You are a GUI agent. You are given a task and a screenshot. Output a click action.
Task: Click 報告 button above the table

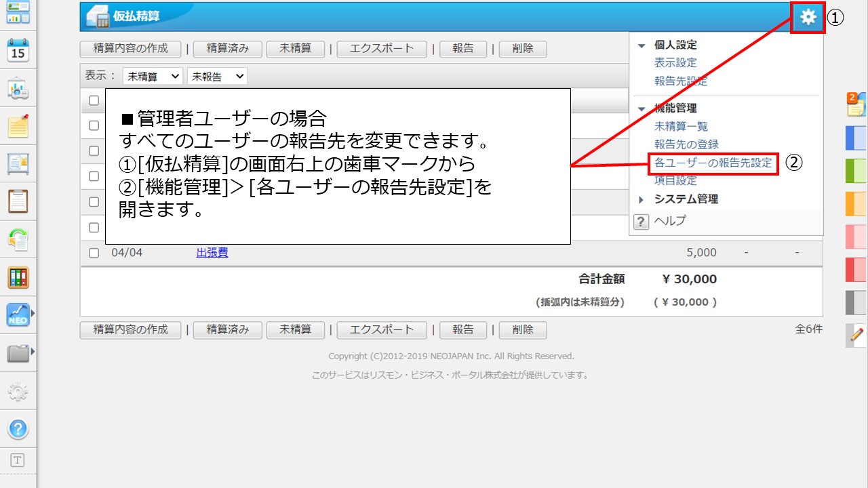463,49
